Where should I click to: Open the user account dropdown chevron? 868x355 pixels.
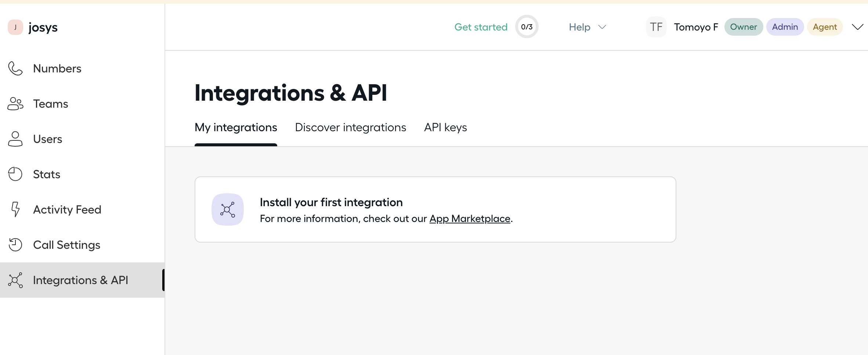pos(857,27)
